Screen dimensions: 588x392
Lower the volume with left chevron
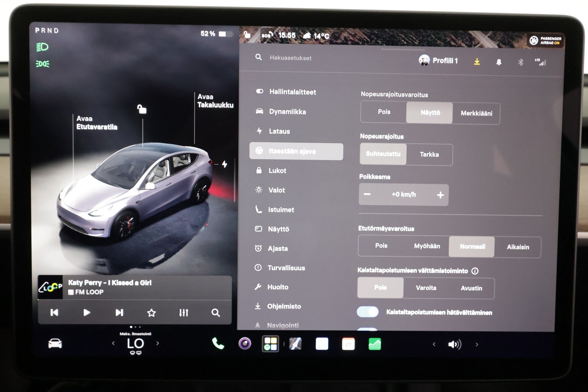click(434, 344)
